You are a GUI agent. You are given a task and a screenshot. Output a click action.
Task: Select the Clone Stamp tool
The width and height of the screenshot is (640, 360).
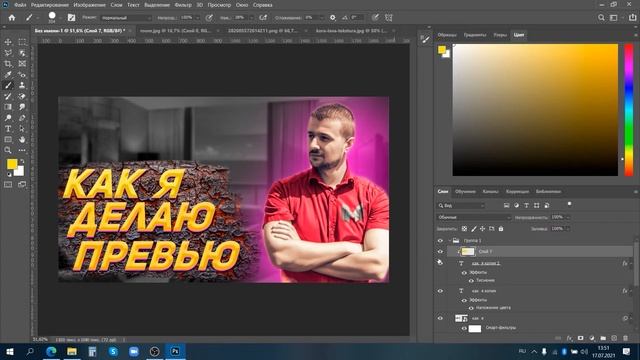pos(22,85)
